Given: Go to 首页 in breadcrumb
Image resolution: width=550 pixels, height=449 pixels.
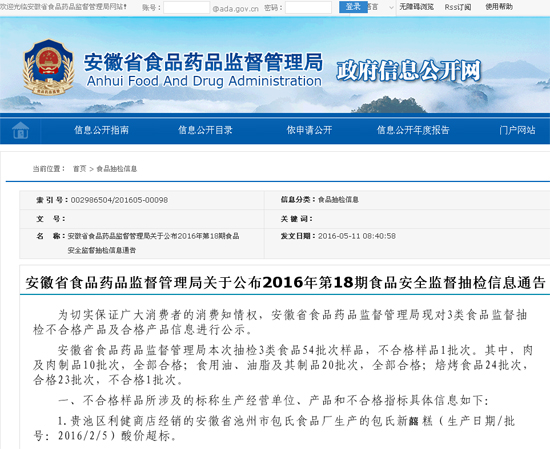Looking at the screenshot, I should (x=79, y=169).
